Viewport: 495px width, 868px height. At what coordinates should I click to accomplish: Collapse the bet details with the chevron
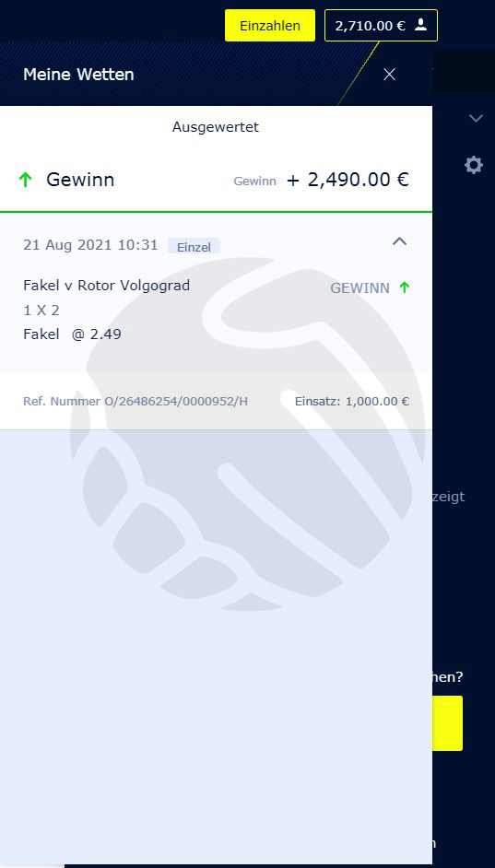pyautogui.click(x=399, y=240)
